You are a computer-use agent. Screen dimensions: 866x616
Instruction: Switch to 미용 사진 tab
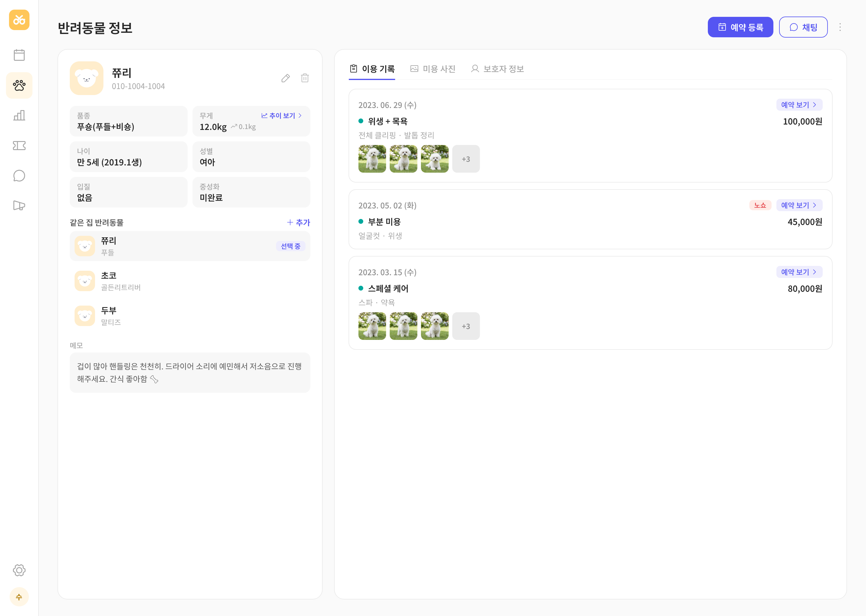(x=433, y=69)
